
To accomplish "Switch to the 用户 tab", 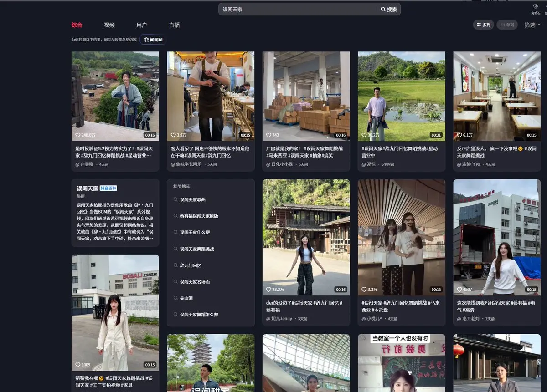I will [142, 25].
